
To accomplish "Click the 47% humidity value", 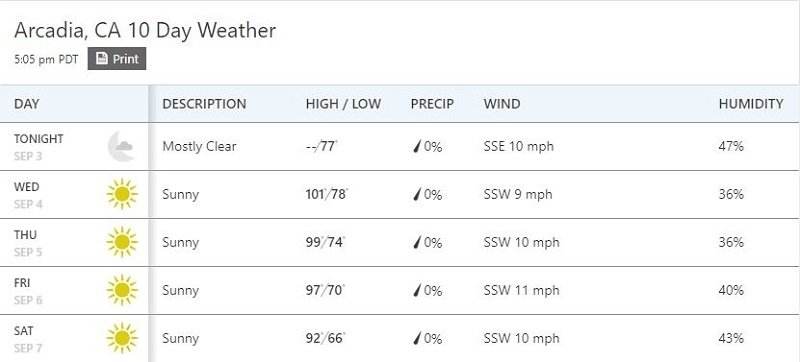I will (731, 147).
